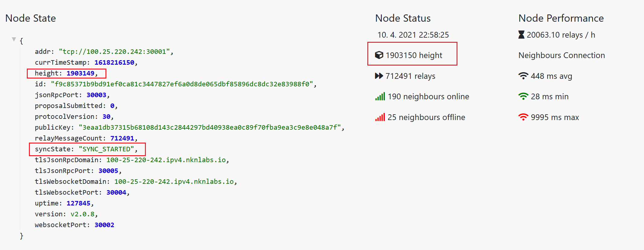Click the Node Status heading
The image size is (644, 250).
[403, 18]
